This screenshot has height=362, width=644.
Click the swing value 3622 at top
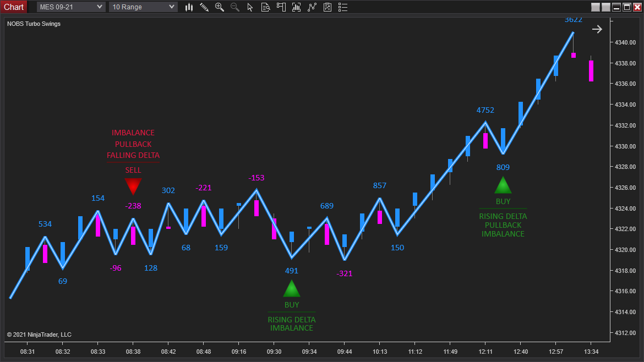coord(574,20)
